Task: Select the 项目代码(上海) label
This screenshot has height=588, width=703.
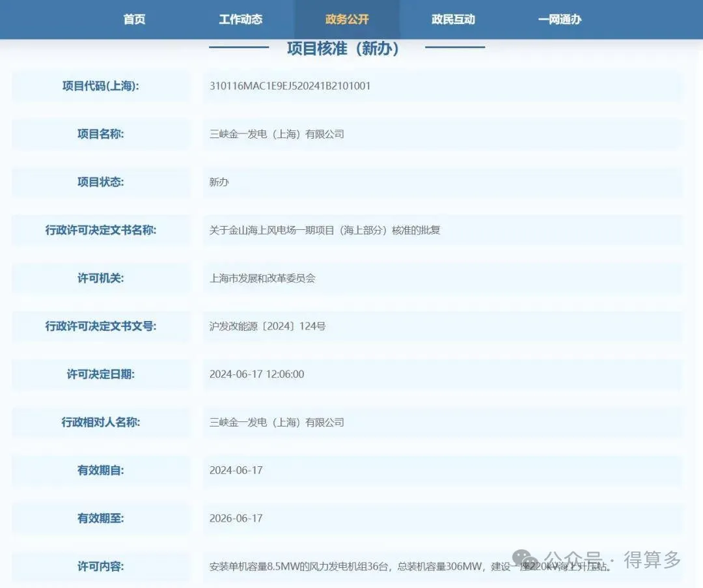Action: pos(100,86)
